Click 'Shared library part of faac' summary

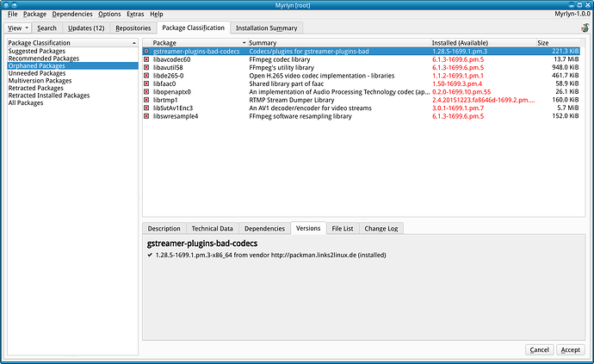(287, 83)
